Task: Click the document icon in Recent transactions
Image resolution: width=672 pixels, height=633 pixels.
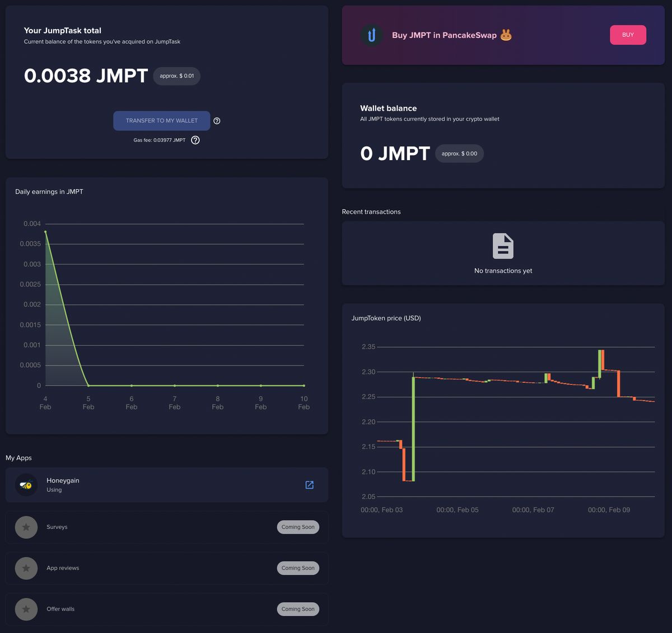Action: tap(503, 245)
